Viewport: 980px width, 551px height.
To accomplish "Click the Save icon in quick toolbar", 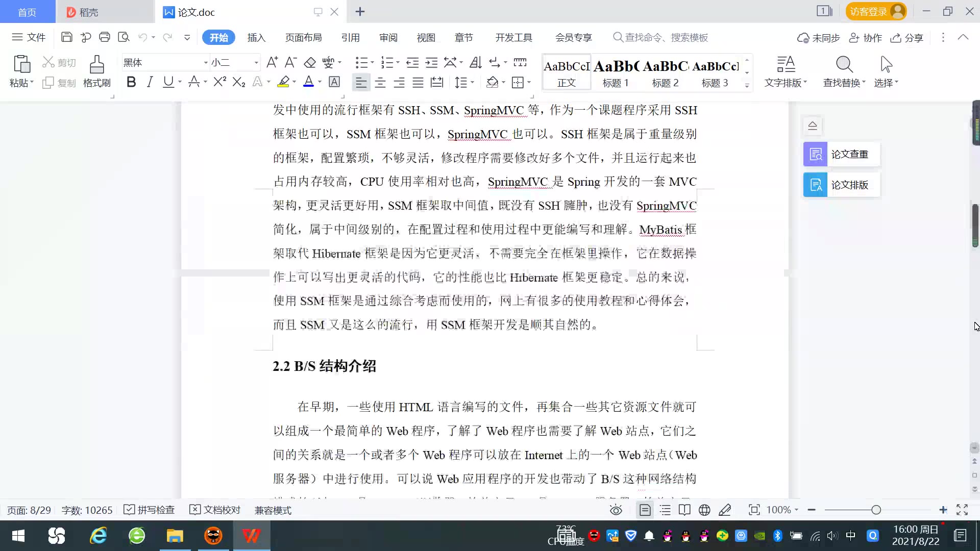I will point(66,37).
